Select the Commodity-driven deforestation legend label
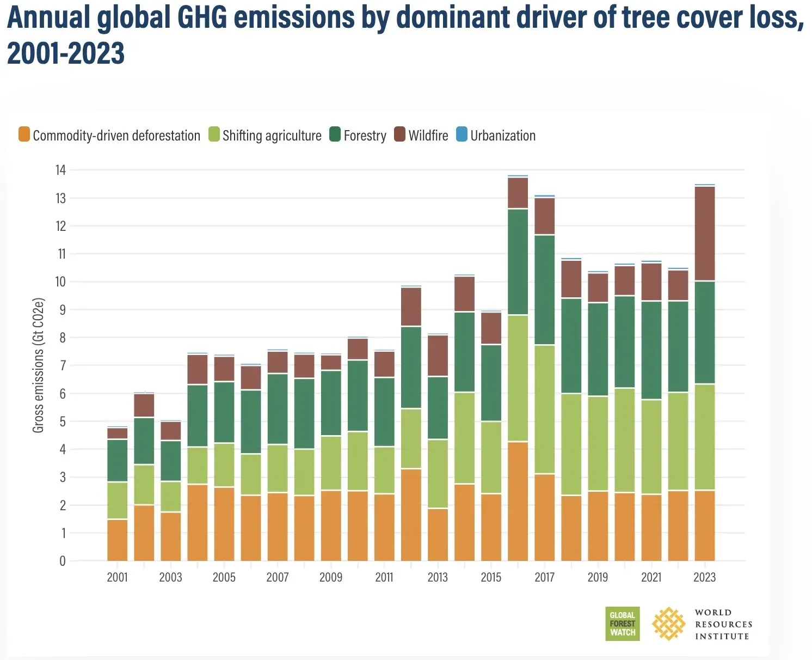This screenshot has height=660, width=812. [x=116, y=136]
